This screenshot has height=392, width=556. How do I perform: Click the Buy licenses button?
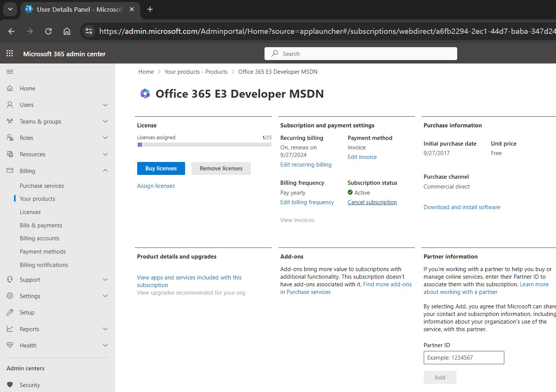(x=161, y=168)
